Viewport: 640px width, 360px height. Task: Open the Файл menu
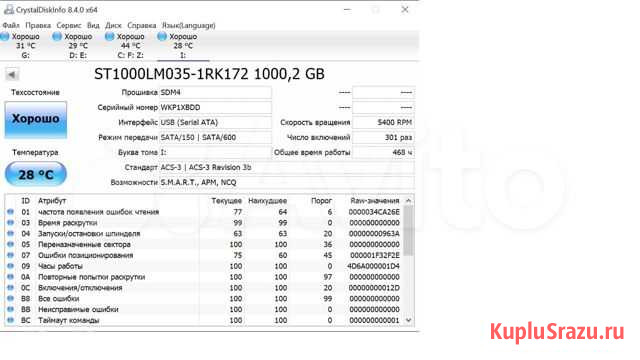(x=11, y=25)
